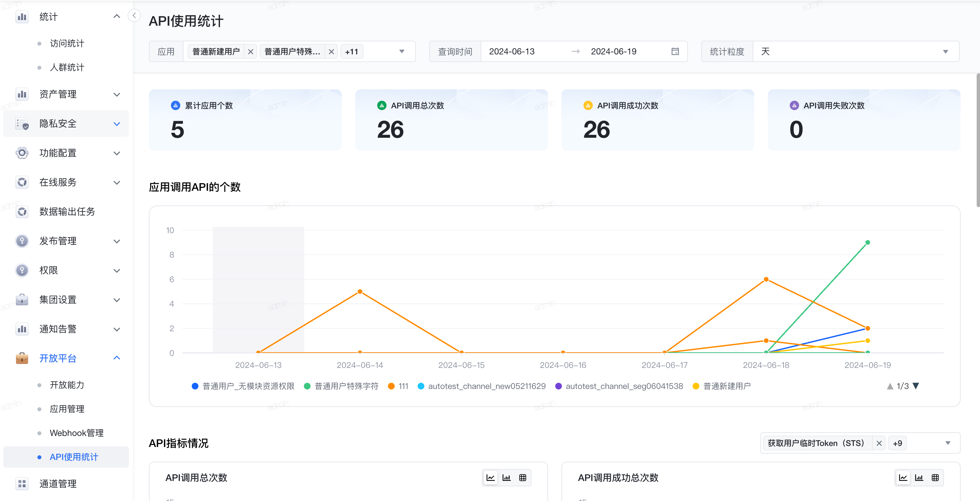Expand the 隐私安全 menu section
The height and width of the screenshot is (501, 980).
[117, 124]
